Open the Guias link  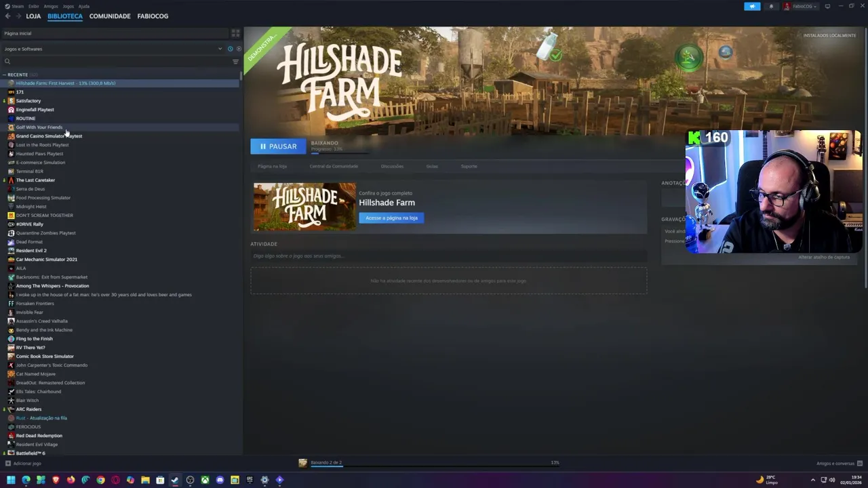tap(432, 166)
